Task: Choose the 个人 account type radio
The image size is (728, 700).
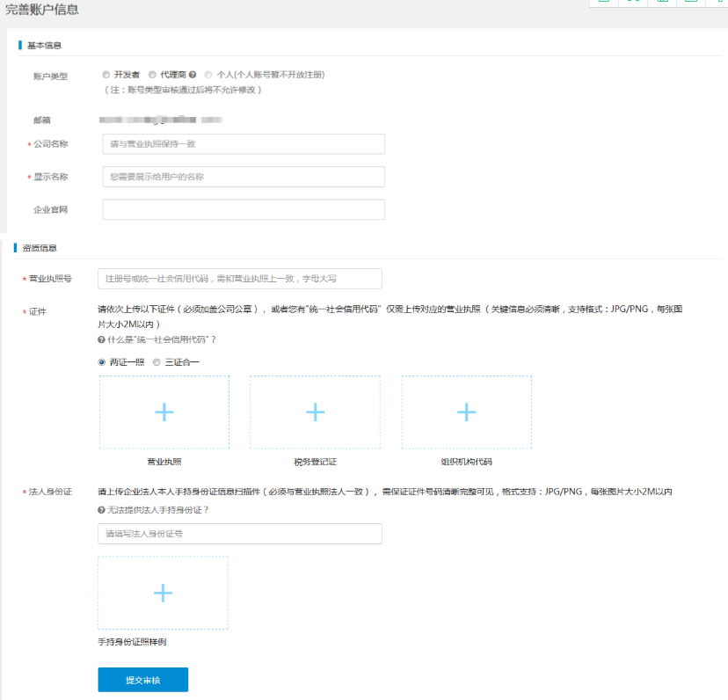Action: 208,76
